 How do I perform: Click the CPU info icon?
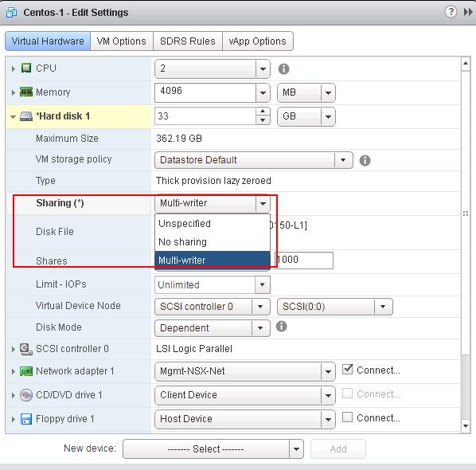coord(283,69)
